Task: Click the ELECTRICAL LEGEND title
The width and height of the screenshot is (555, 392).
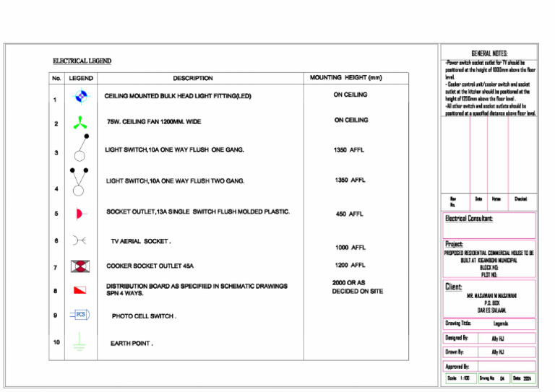Action: click(82, 61)
